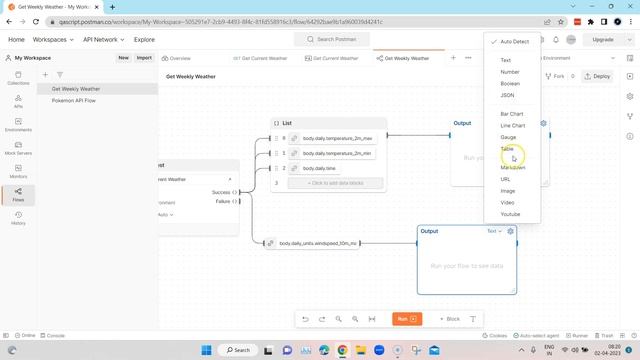Click the fit to width icon

tap(372, 319)
